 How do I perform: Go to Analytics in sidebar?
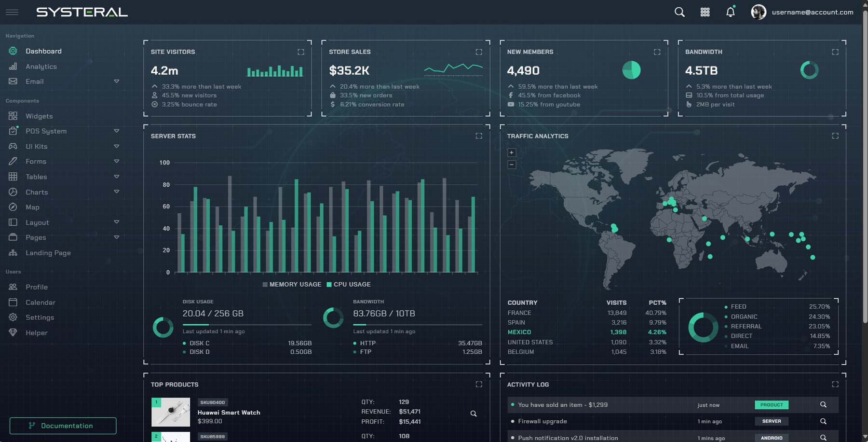coord(41,67)
